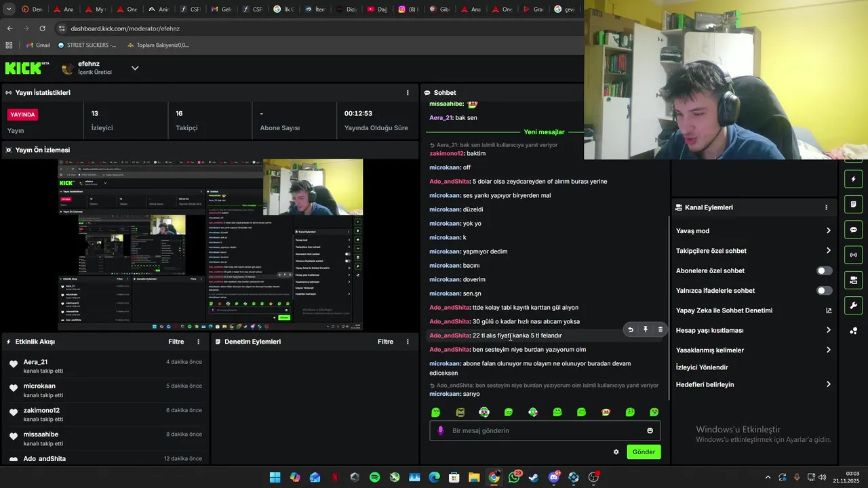Click the three-dots cluster sidebar icon

pyautogui.click(x=853, y=331)
